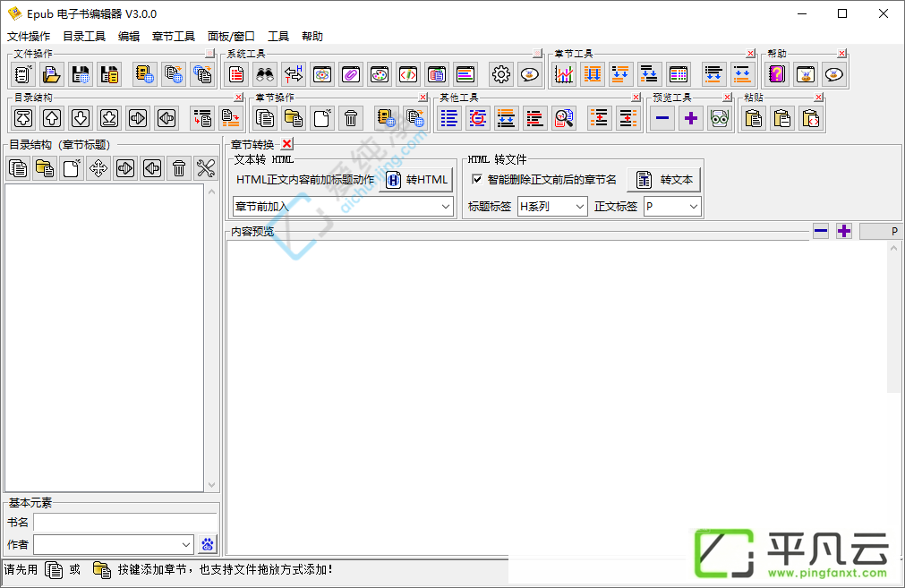Screen dimensions: 905x588
Task: Click the line chart statistics icon in 章节工具
Action: [564, 74]
